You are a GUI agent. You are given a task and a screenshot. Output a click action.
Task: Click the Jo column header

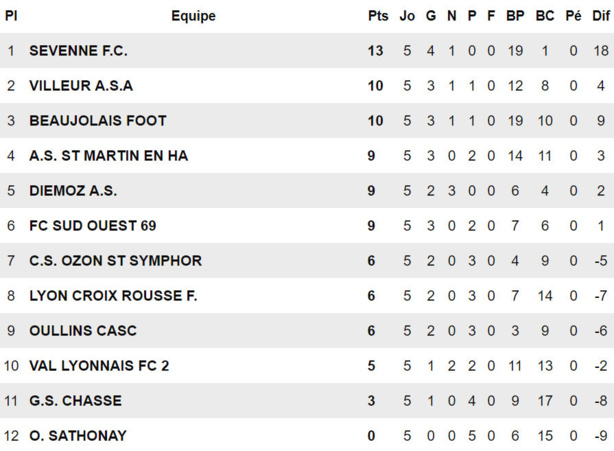pos(407,16)
